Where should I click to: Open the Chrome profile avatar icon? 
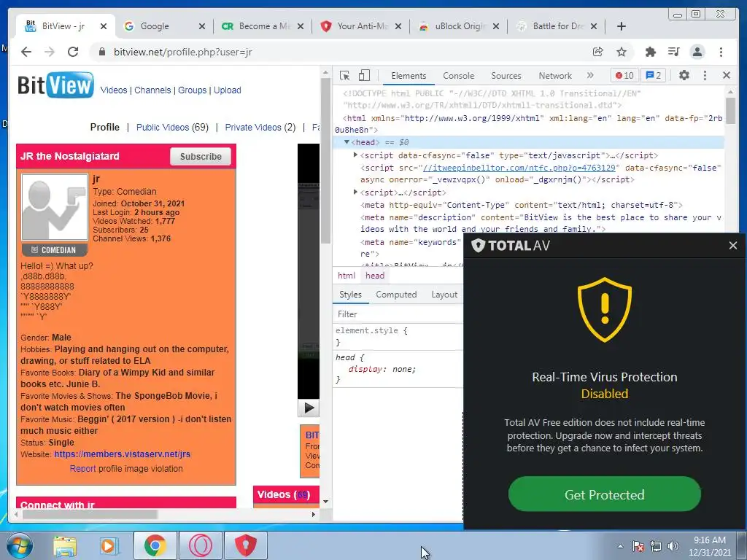[697, 52]
